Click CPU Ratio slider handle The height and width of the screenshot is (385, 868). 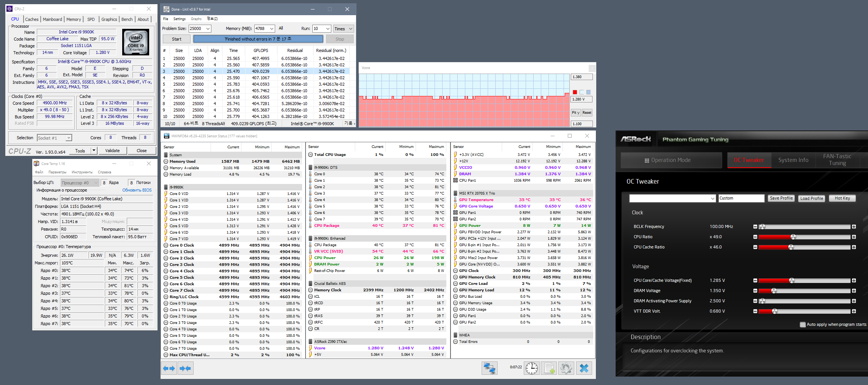(x=793, y=237)
